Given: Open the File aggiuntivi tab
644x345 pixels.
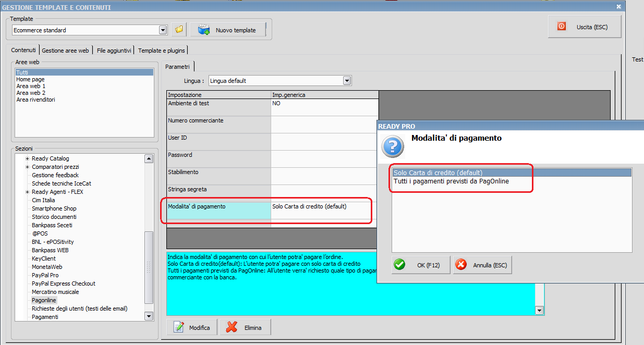Looking at the screenshot, I should click(114, 51).
